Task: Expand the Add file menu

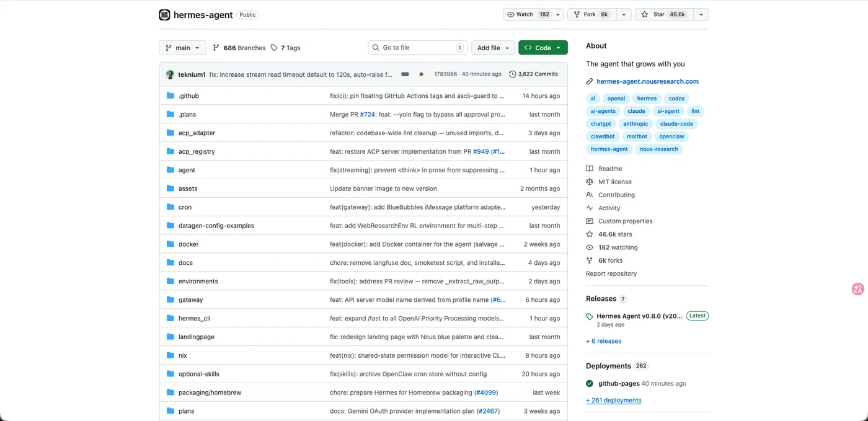Action: tap(492, 47)
